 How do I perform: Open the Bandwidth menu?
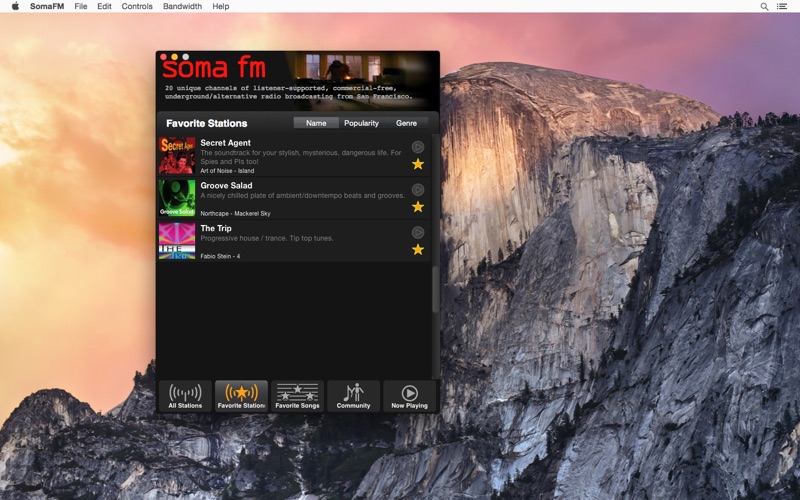tap(182, 6)
